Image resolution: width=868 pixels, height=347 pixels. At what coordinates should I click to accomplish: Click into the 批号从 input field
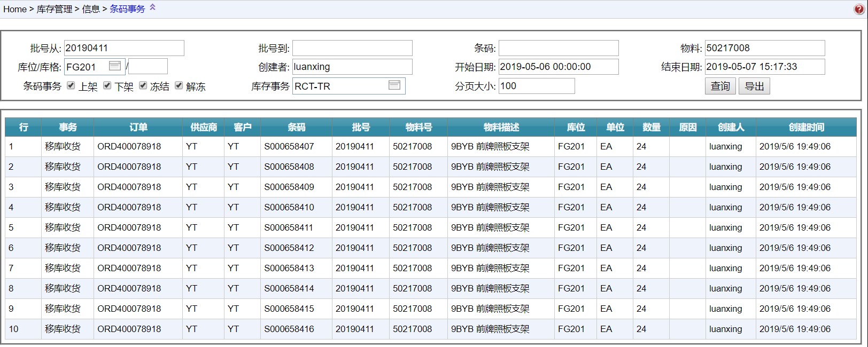click(124, 48)
